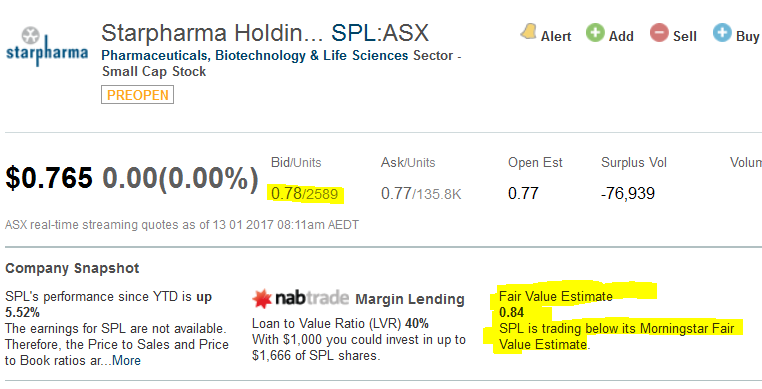The height and width of the screenshot is (389, 762).
Task: Click the Alert bell icon
Action: tap(528, 32)
